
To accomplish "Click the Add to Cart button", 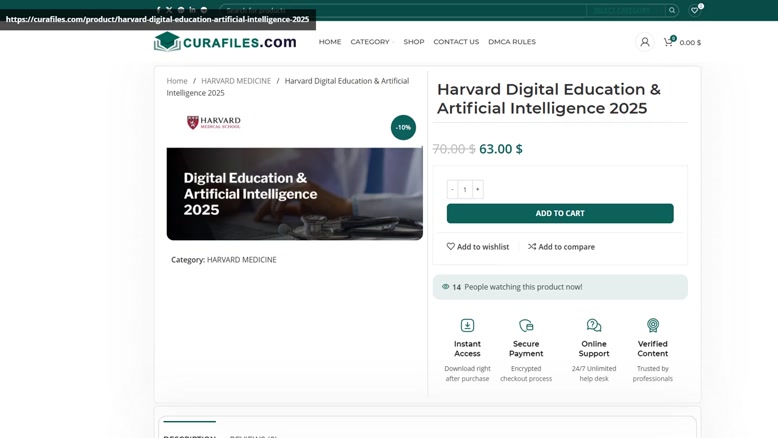I will coord(560,213).
